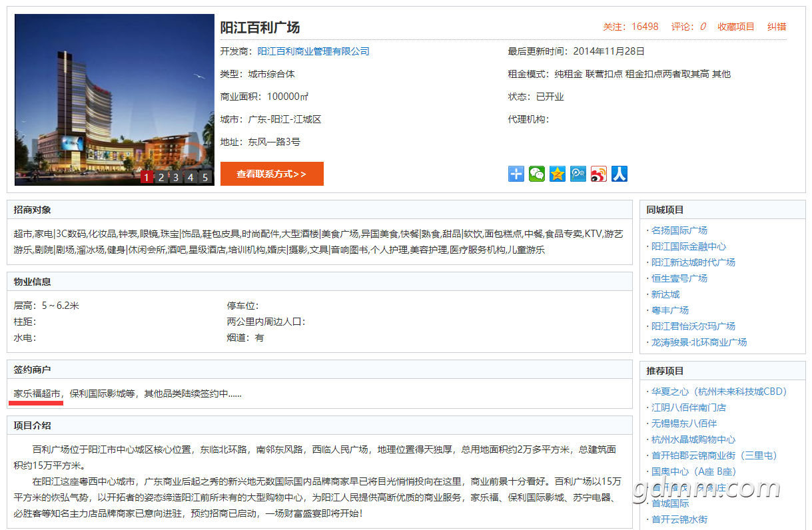Switch gallery to image 2
The image size is (812, 530).
(161, 177)
